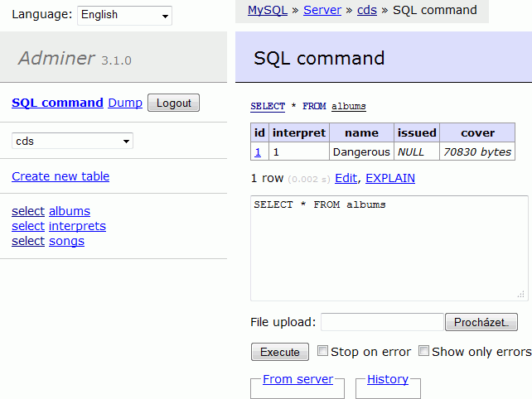This screenshot has height=399, width=532.
Task: Open the albums table link
Action: click(70, 211)
